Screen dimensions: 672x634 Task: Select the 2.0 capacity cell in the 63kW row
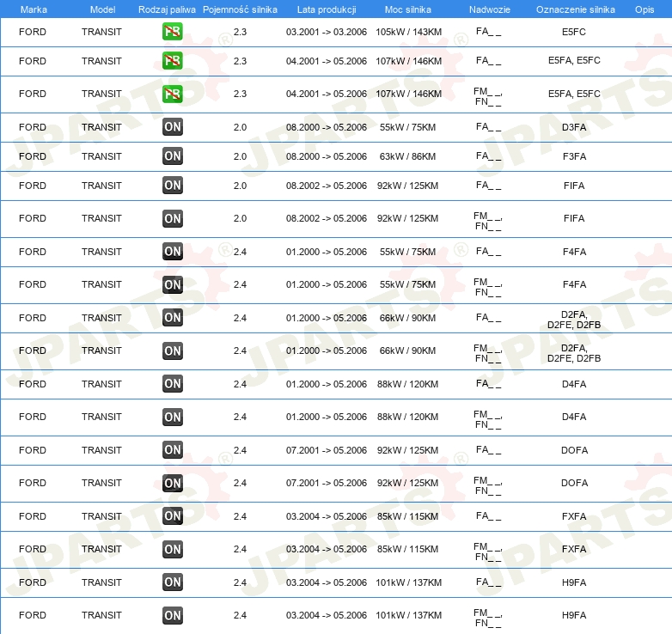click(240, 156)
